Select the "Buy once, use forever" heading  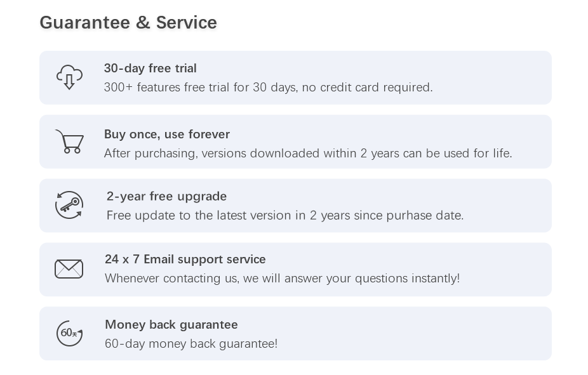tap(166, 134)
